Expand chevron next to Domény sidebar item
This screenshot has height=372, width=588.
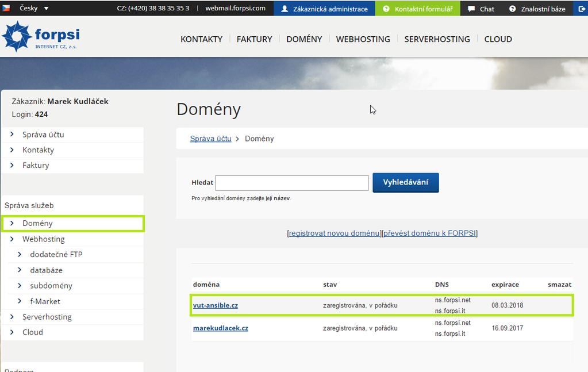click(x=12, y=223)
